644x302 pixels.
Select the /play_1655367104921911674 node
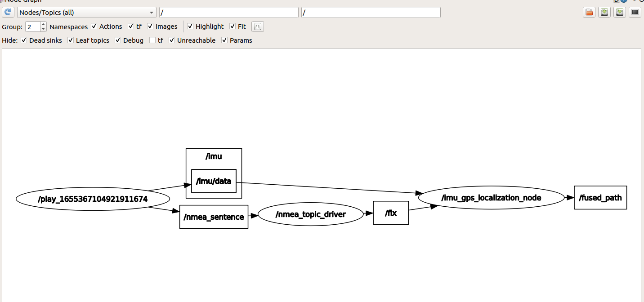pyautogui.click(x=93, y=199)
